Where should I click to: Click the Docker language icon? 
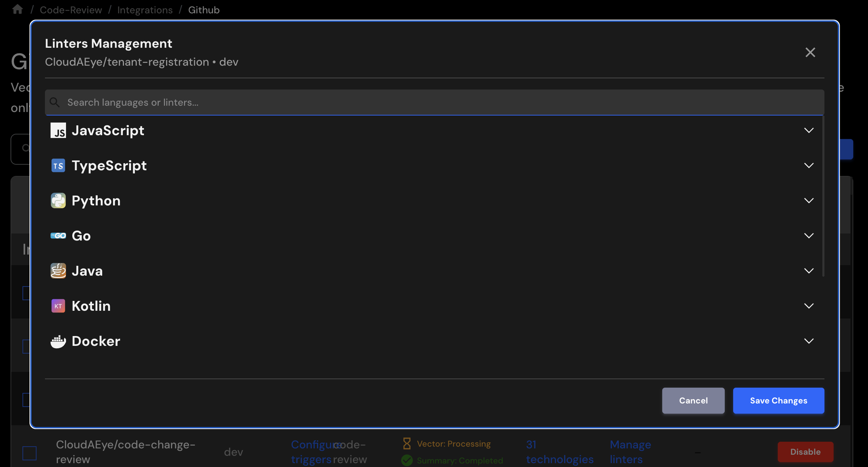coord(58,341)
